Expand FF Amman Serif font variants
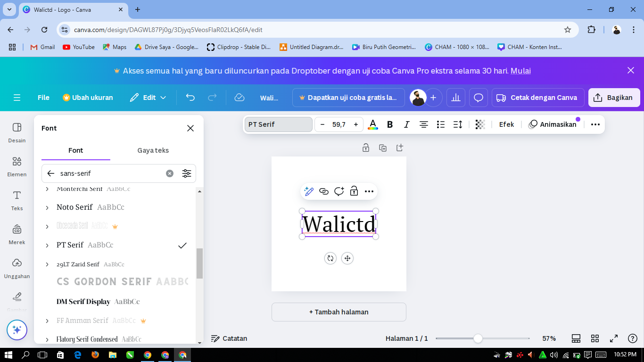 pos(47,321)
